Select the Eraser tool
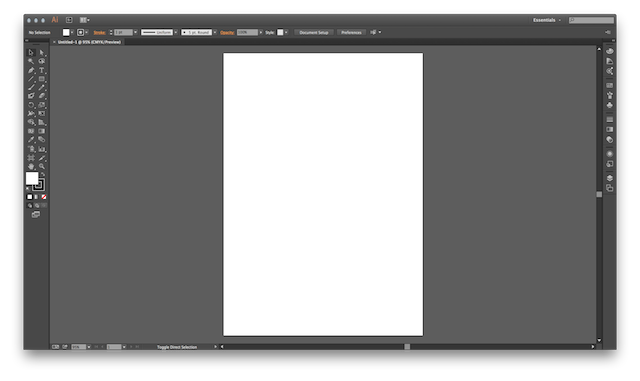This screenshot has width=640, height=381. coord(42,96)
